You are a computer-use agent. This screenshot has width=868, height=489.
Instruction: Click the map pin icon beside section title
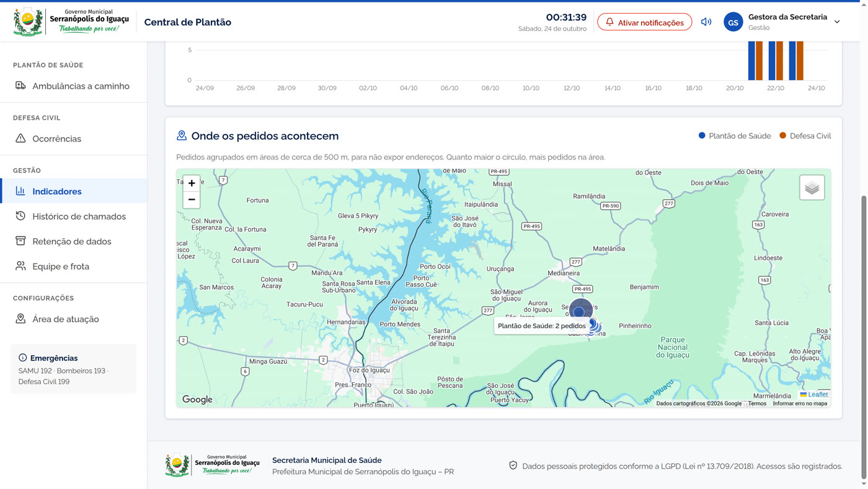tap(182, 135)
